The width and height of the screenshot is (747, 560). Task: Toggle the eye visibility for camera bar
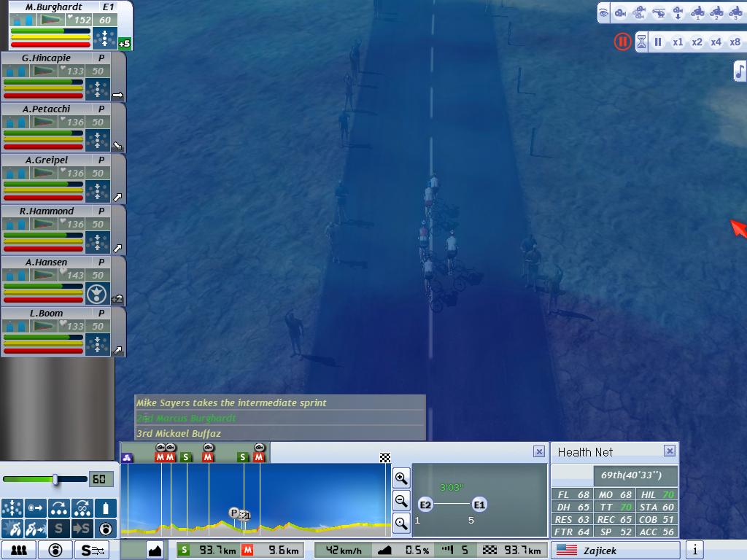(x=603, y=12)
